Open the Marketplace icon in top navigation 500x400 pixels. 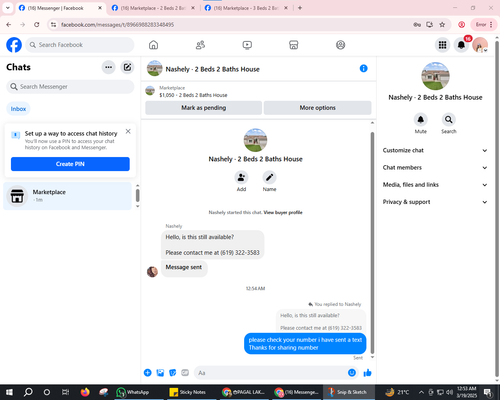click(x=294, y=45)
